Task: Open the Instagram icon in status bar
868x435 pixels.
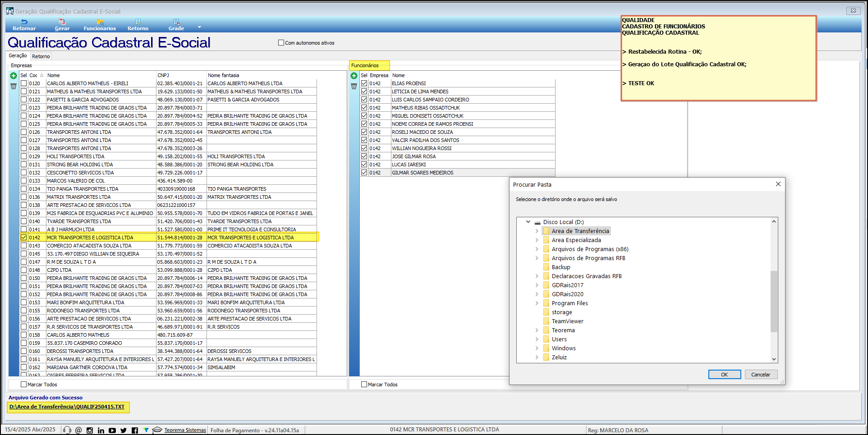Action: pyautogui.click(x=90, y=430)
